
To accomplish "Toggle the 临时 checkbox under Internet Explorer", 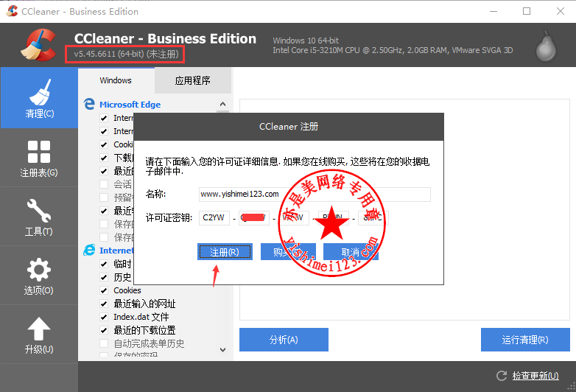I will pos(104,264).
